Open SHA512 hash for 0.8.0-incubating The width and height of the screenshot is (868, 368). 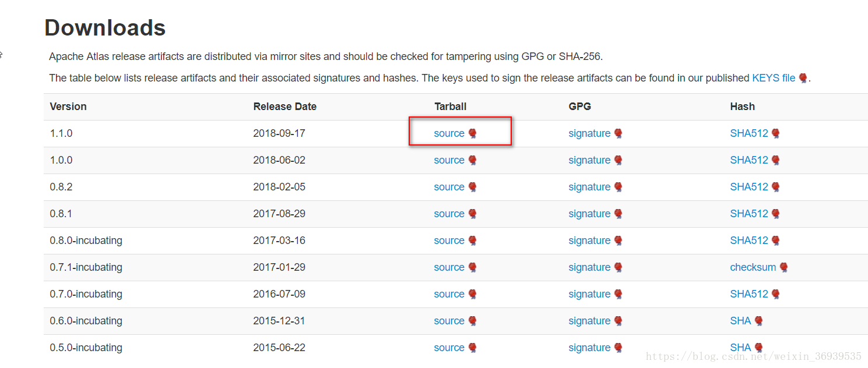[749, 240]
